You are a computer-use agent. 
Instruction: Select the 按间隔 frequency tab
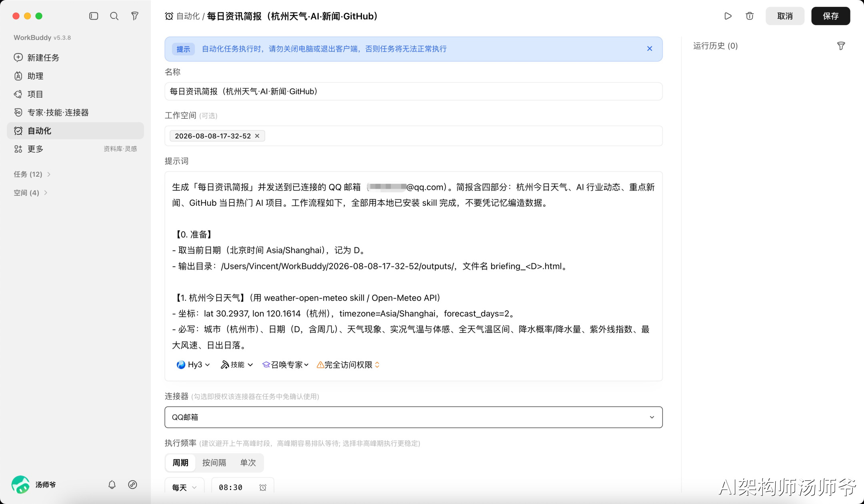coord(214,462)
